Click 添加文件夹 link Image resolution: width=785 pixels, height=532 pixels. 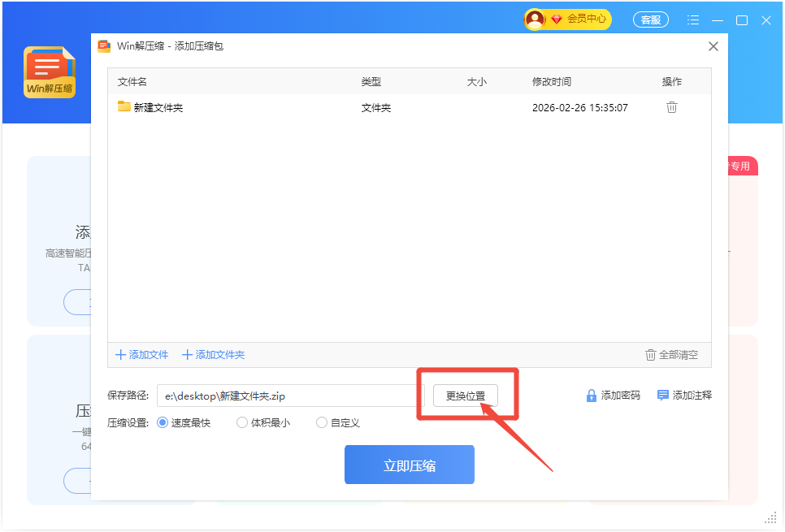click(x=213, y=355)
